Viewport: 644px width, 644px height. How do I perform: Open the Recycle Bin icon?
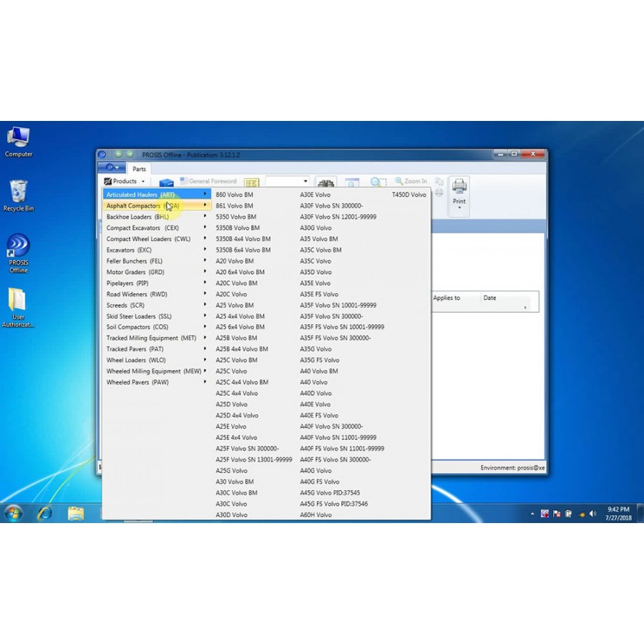(19, 195)
